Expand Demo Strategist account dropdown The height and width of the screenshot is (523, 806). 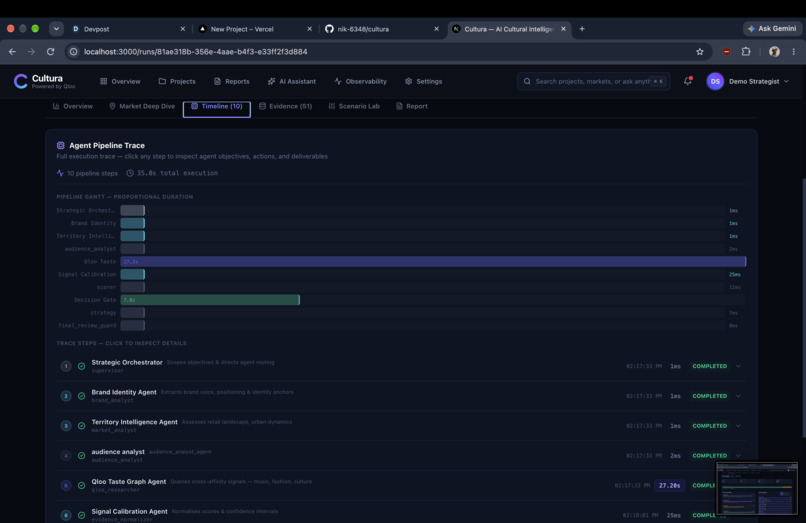(758, 81)
